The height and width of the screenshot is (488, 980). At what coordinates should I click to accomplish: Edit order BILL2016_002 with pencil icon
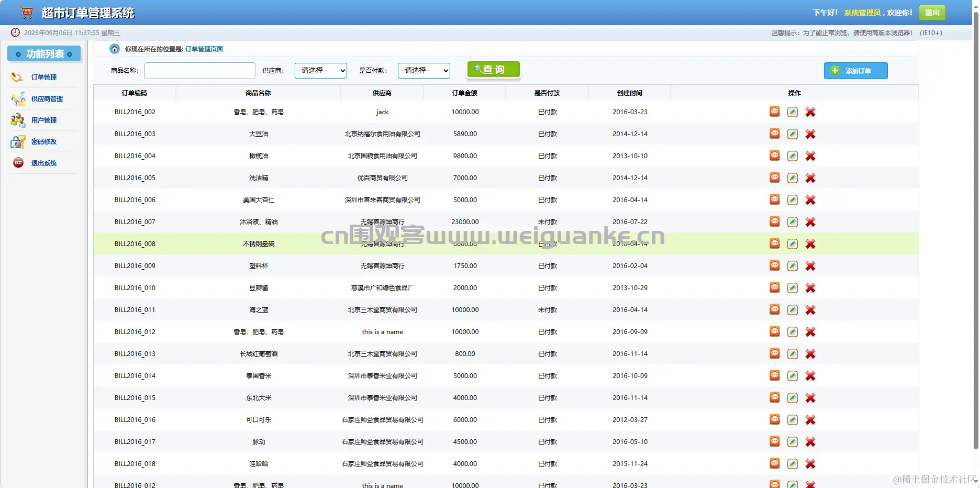tap(793, 112)
